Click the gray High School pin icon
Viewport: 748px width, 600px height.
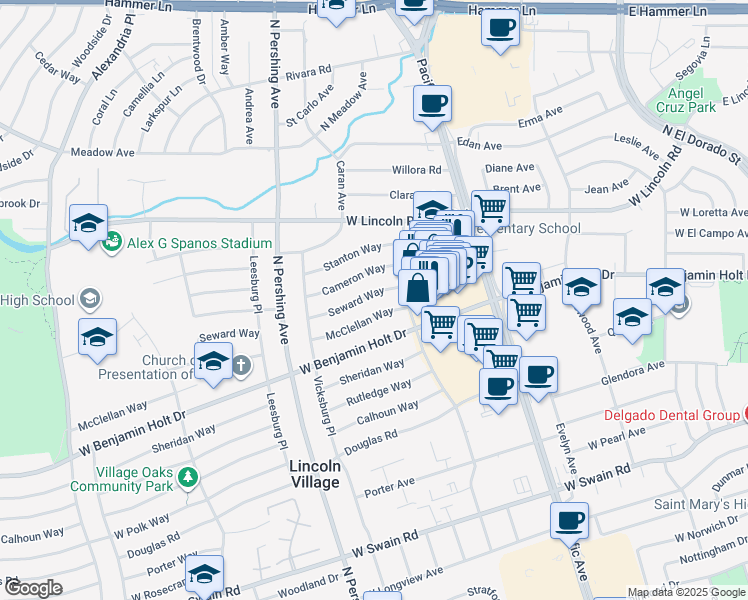click(89, 298)
